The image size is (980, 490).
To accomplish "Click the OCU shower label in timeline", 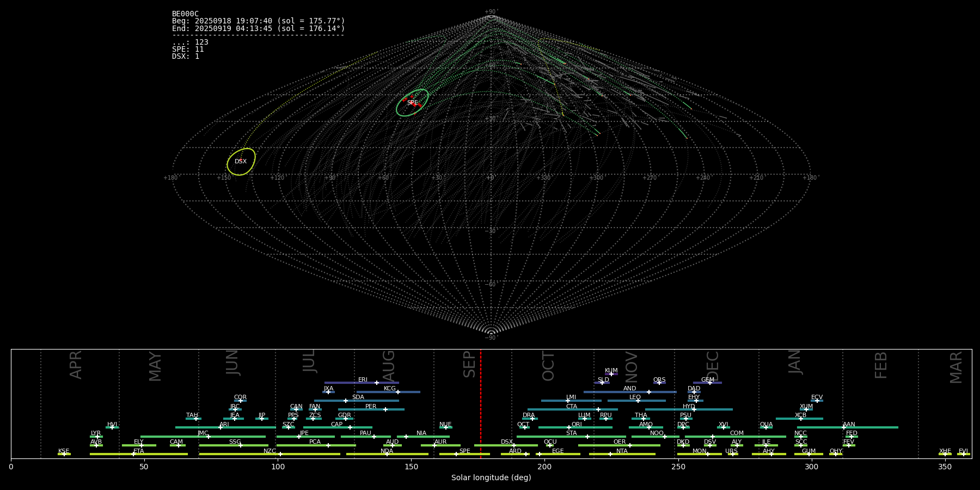I will (x=550, y=442).
